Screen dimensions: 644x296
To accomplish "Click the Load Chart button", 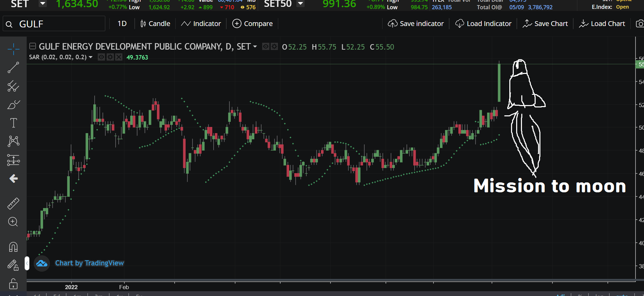I will 602,24.
